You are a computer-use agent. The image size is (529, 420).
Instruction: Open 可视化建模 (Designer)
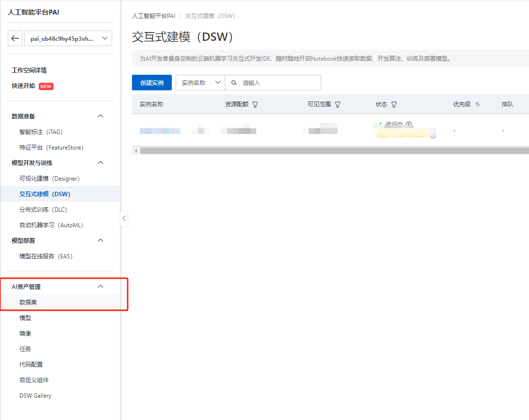pos(49,178)
